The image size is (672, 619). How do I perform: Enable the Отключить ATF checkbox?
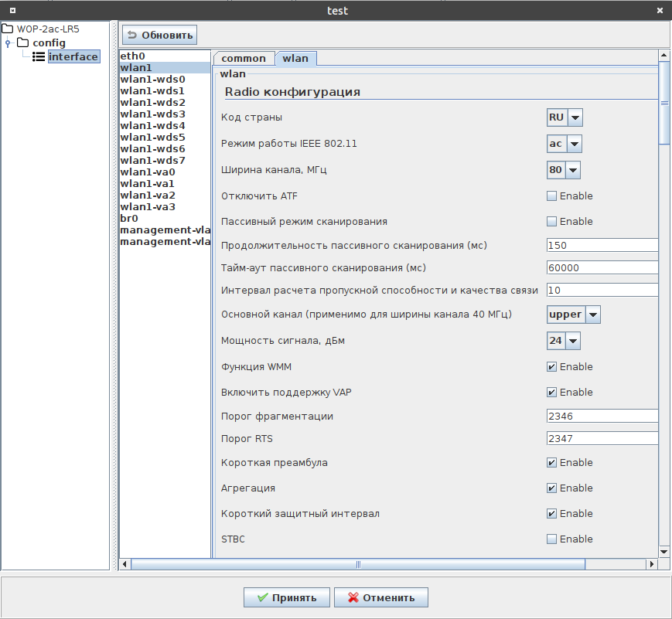(x=551, y=196)
